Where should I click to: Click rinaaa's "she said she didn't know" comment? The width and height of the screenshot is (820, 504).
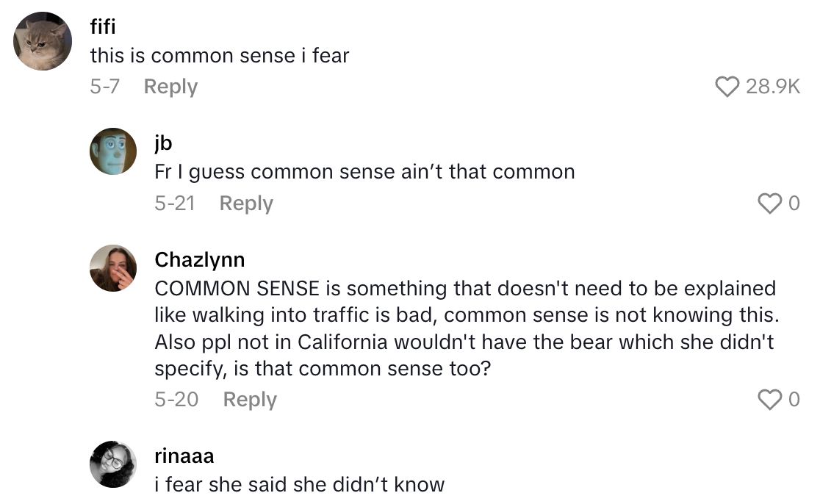pos(299,485)
